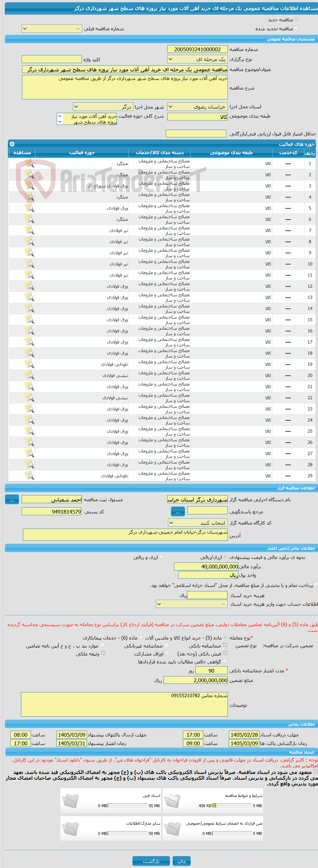Toggle گواهی خالص مطالبات checkbox
This screenshot has width=318, height=868.
click(225, 661)
